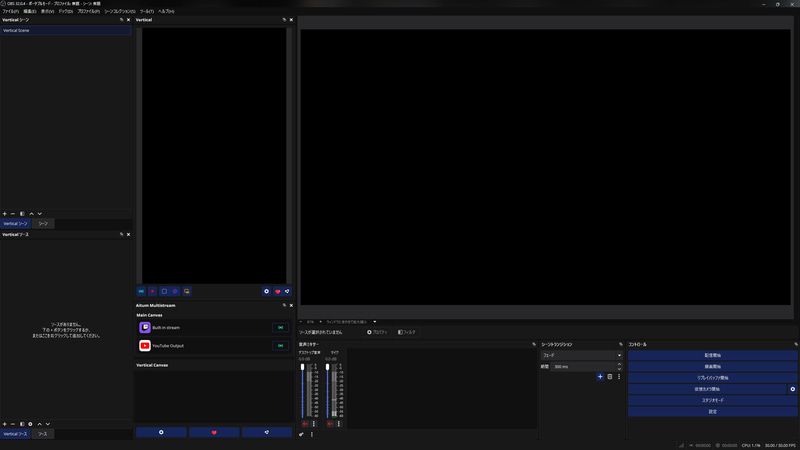The height and width of the screenshot is (450, 800).
Task: Switch to the Vertical ソース tab
Action: [x=15, y=434]
